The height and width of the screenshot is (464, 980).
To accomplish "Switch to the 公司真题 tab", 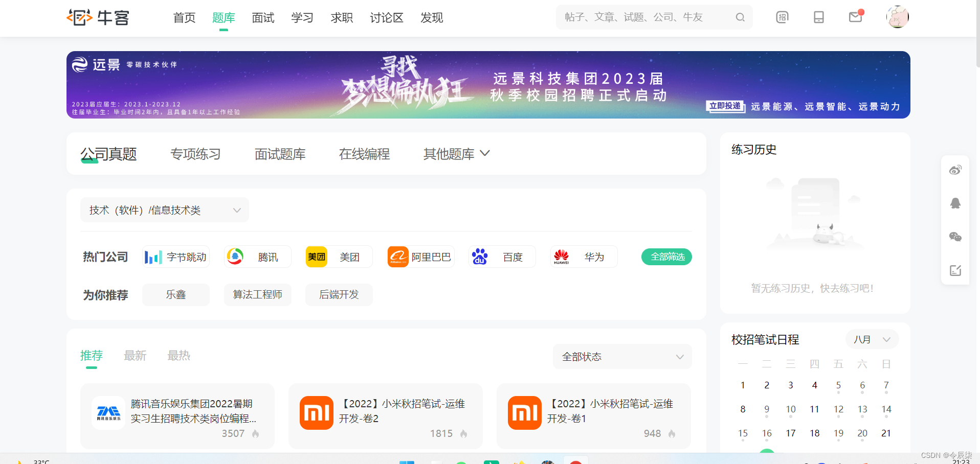I will [108, 154].
